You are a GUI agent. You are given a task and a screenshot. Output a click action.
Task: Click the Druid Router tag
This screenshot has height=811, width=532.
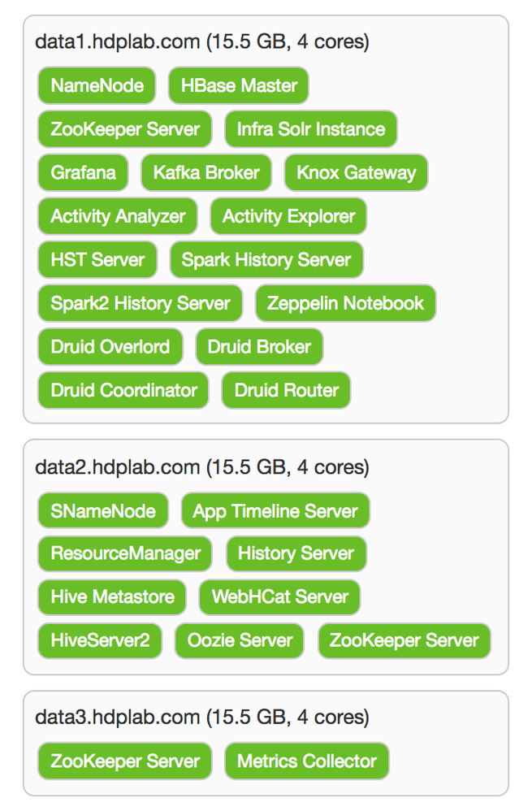pyautogui.click(x=286, y=390)
